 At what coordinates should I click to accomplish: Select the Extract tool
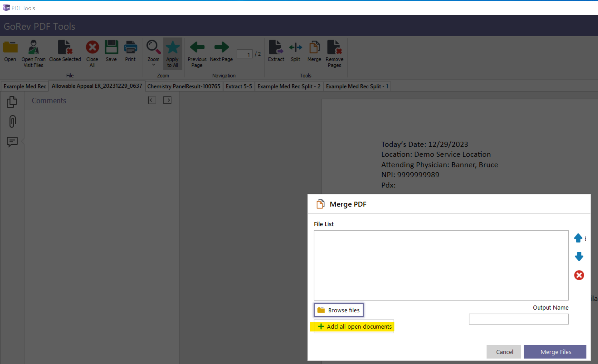(x=276, y=47)
